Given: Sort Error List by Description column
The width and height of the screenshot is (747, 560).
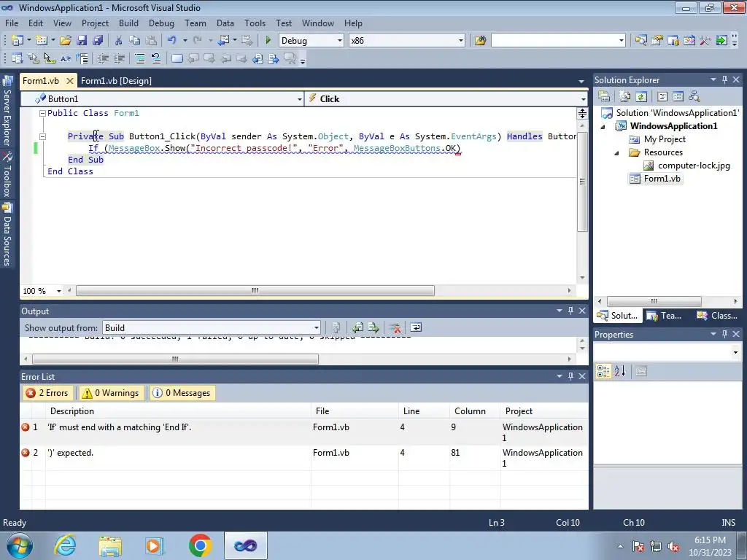Looking at the screenshot, I should (x=178, y=411).
